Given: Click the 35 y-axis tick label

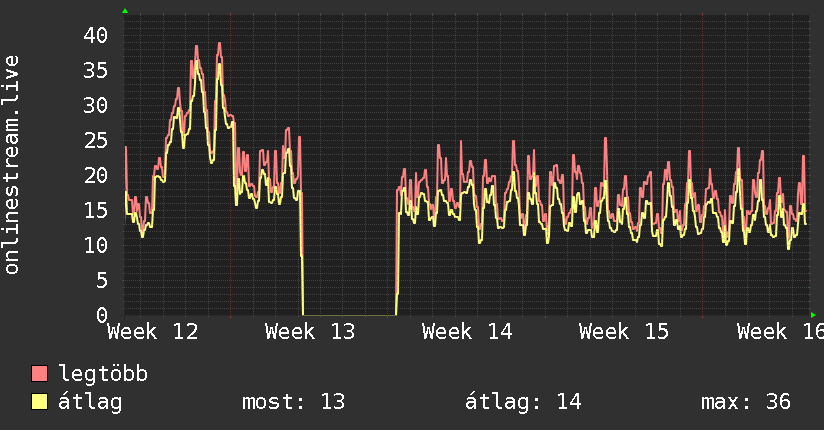Looking at the screenshot, I should point(96,70).
